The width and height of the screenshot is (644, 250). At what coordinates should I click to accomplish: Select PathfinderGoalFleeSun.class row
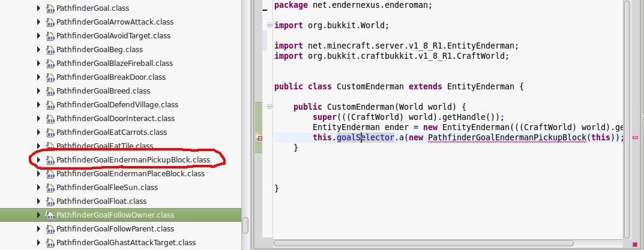(x=107, y=187)
